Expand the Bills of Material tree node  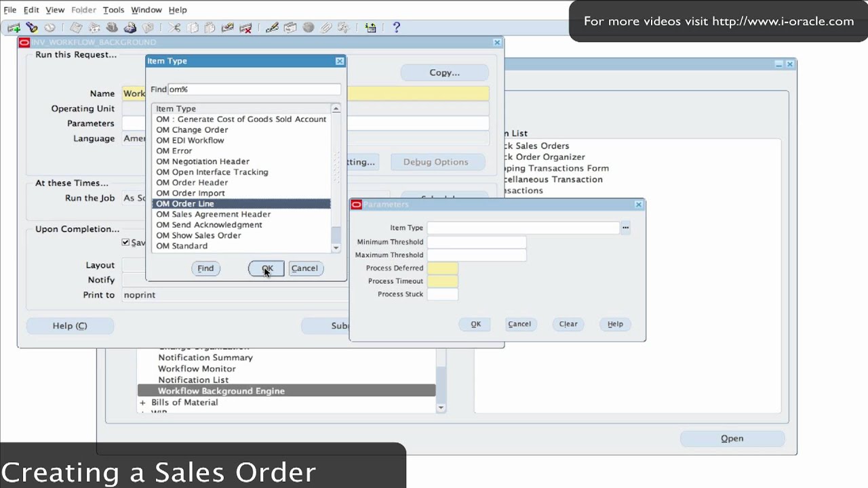(x=142, y=403)
